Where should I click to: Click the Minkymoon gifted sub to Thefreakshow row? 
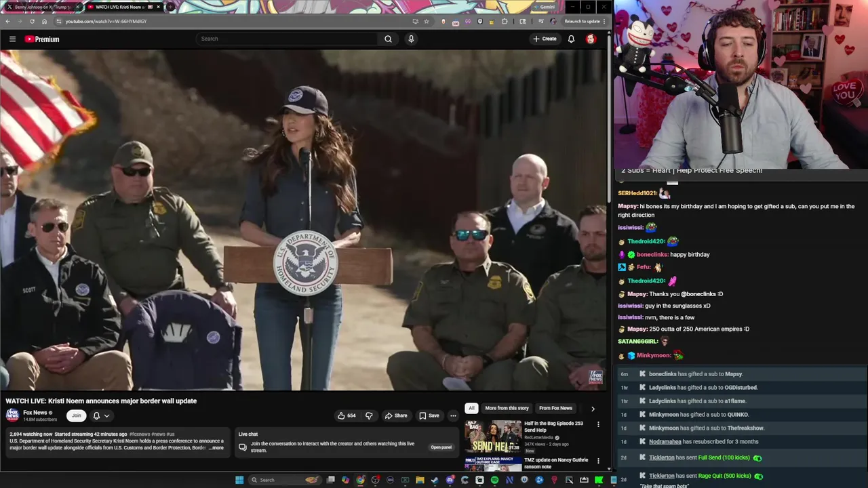coord(742,428)
